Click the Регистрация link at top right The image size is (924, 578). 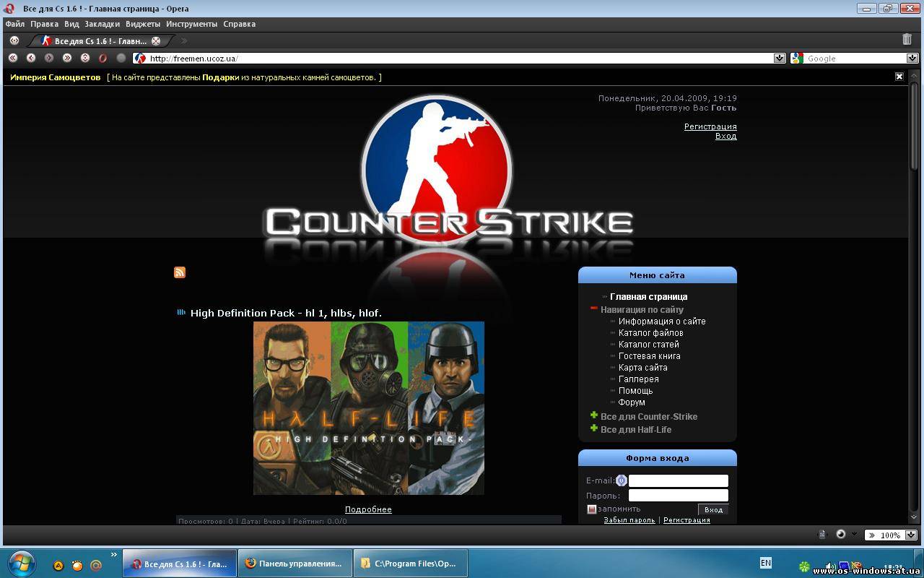[710, 126]
